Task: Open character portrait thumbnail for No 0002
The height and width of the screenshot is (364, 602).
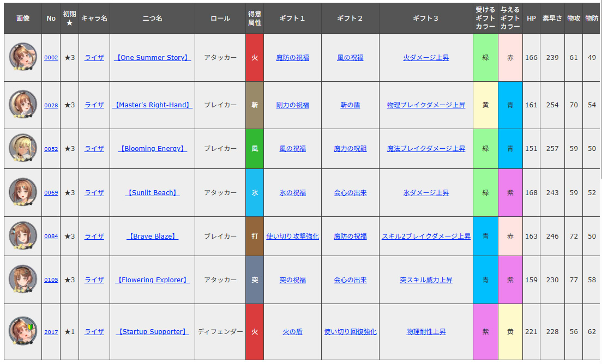Action: click(23, 57)
